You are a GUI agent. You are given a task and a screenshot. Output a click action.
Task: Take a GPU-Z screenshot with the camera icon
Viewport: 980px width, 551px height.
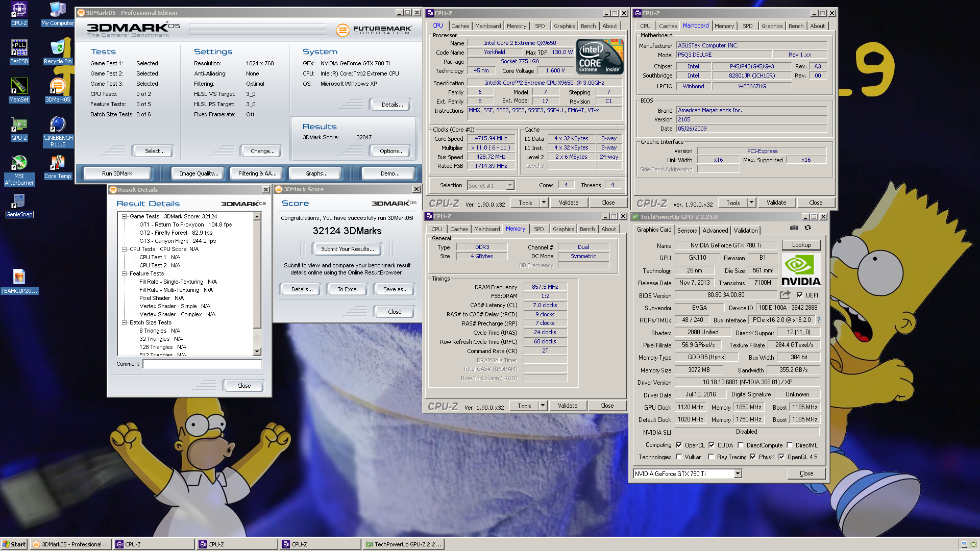pos(794,228)
